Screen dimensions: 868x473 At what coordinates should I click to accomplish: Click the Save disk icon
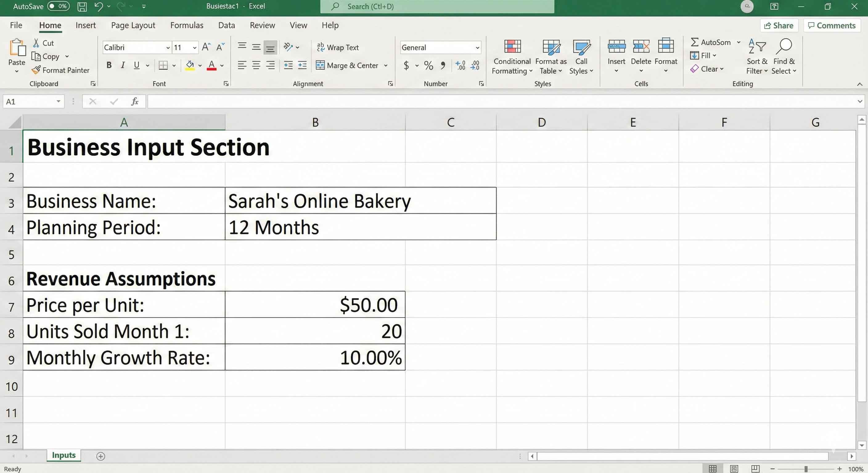coord(82,6)
